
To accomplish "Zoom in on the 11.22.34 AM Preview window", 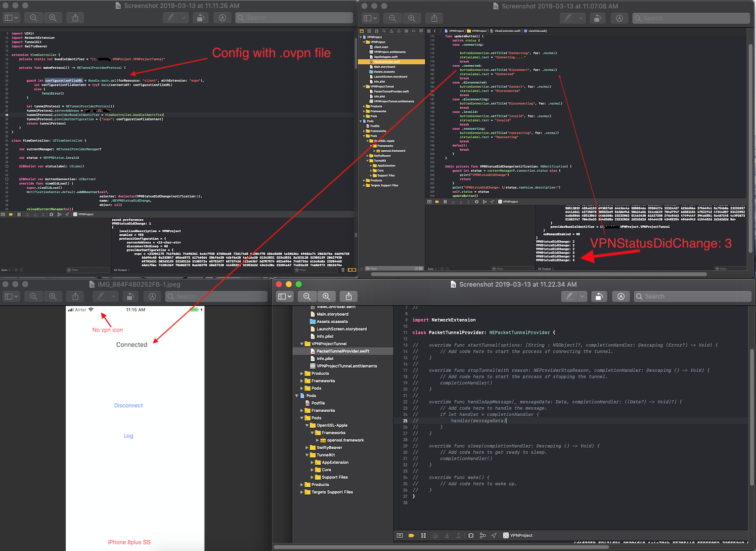I will point(326,297).
